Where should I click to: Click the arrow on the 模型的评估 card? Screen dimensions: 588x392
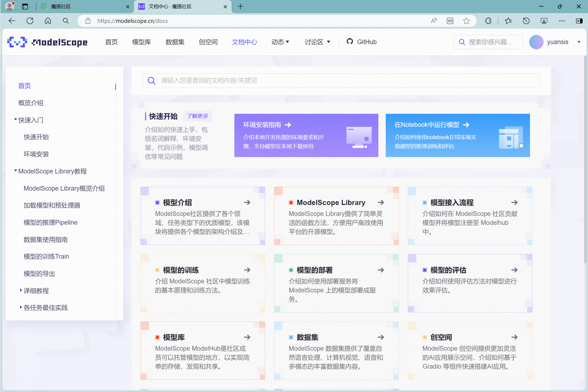click(514, 270)
